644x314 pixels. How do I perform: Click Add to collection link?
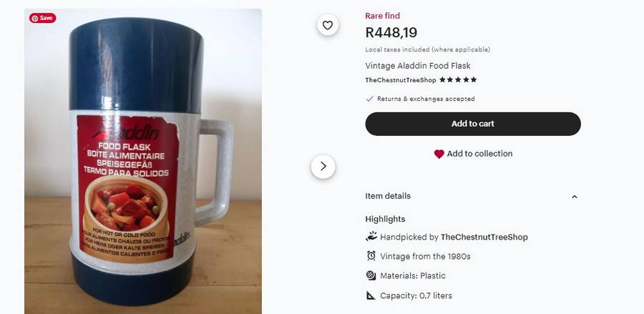click(479, 154)
